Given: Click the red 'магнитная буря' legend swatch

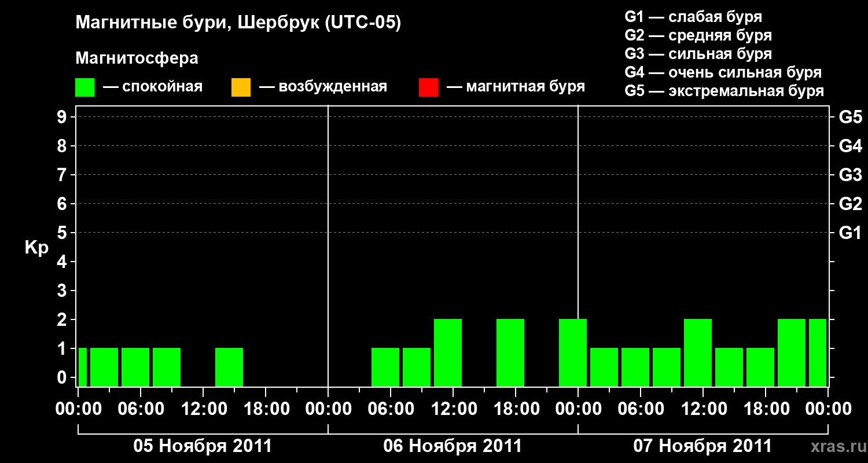Looking at the screenshot, I should tap(428, 87).
